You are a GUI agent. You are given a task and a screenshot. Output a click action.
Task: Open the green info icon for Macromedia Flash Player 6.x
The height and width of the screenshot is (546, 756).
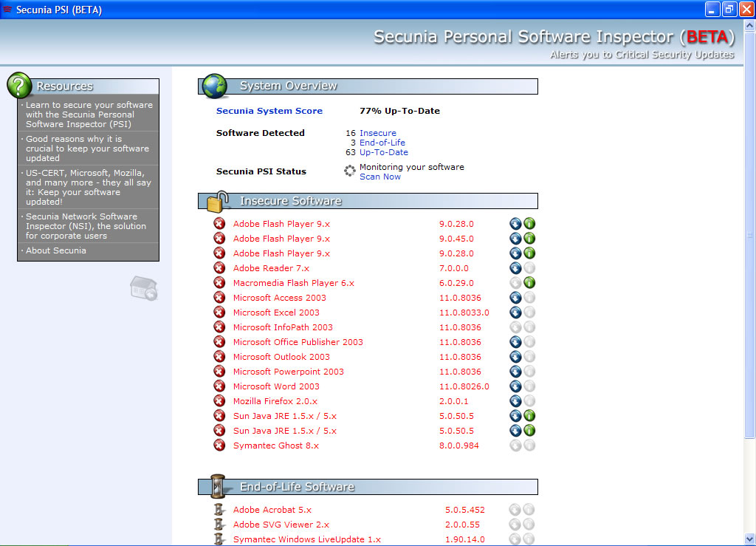coord(529,283)
